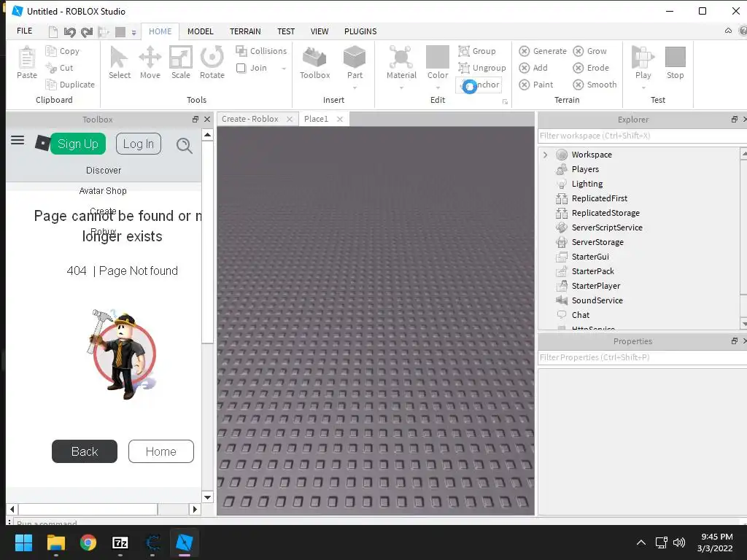The height and width of the screenshot is (560, 747).
Task: Open Edit group dialog launcher
Action: 505,102
